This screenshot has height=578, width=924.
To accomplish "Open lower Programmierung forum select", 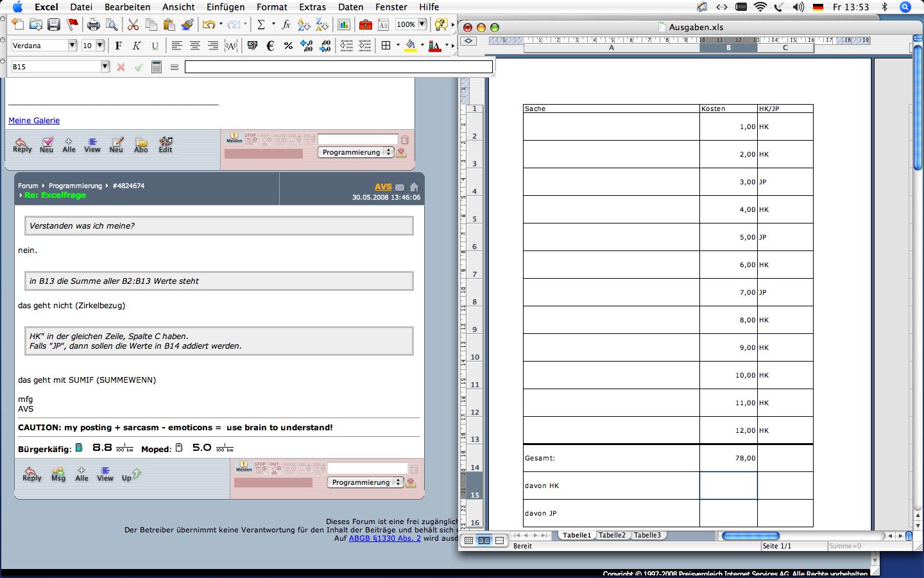I will [x=365, y=482].
